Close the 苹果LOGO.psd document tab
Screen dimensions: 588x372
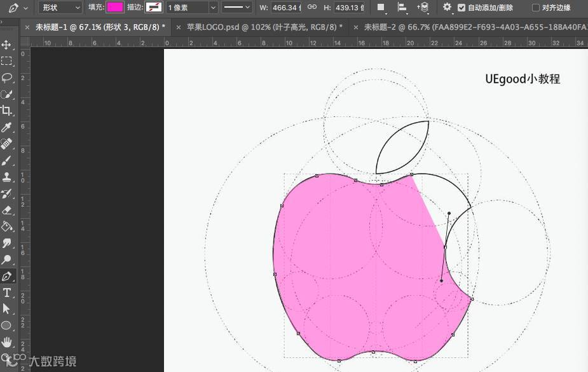tap(179, 27)
